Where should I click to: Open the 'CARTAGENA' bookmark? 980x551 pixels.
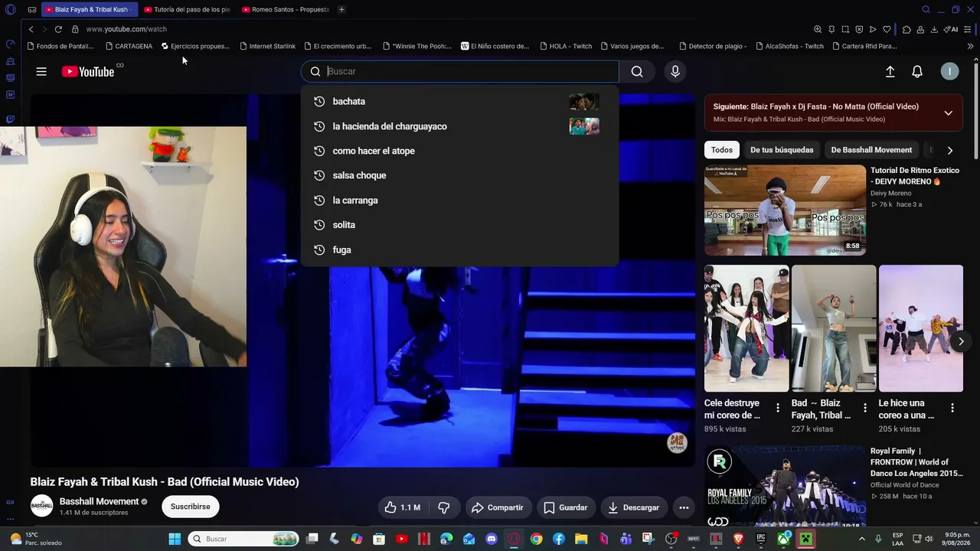(129, 46)
